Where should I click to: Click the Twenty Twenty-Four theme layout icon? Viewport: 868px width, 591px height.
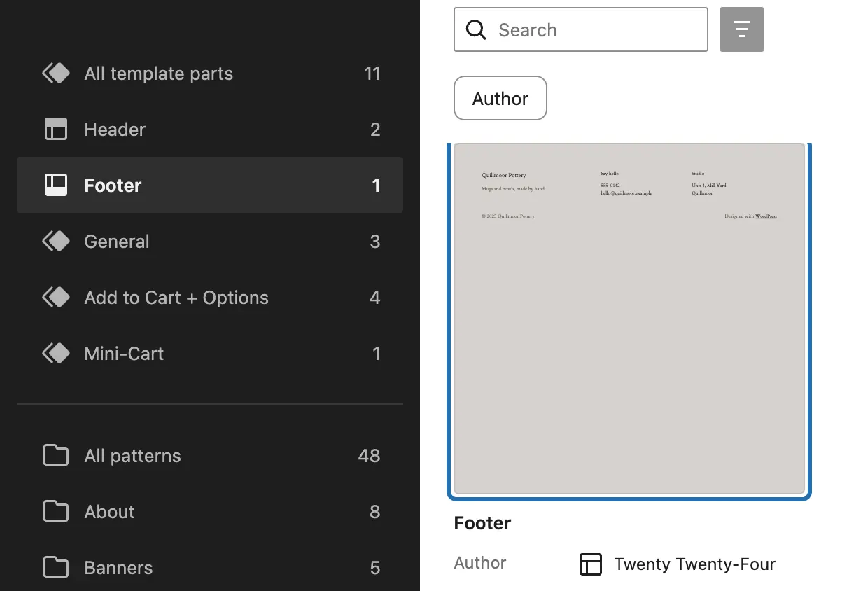[591, 564]
